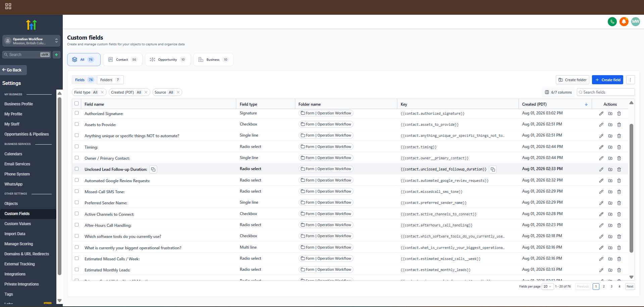644x307 pixels.
Task: Copy the Unclosed Lead Follow-up Duration field name
Action: pos(153,169)
